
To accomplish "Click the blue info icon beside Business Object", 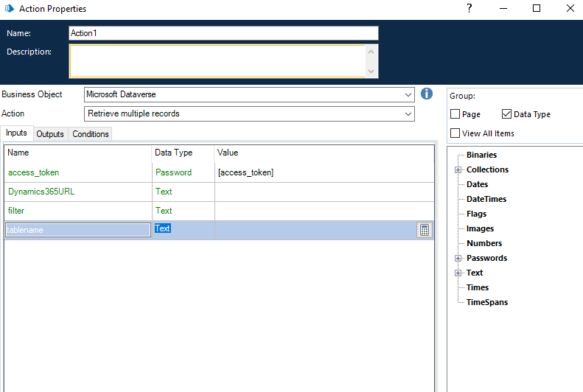I will point(426,94).
